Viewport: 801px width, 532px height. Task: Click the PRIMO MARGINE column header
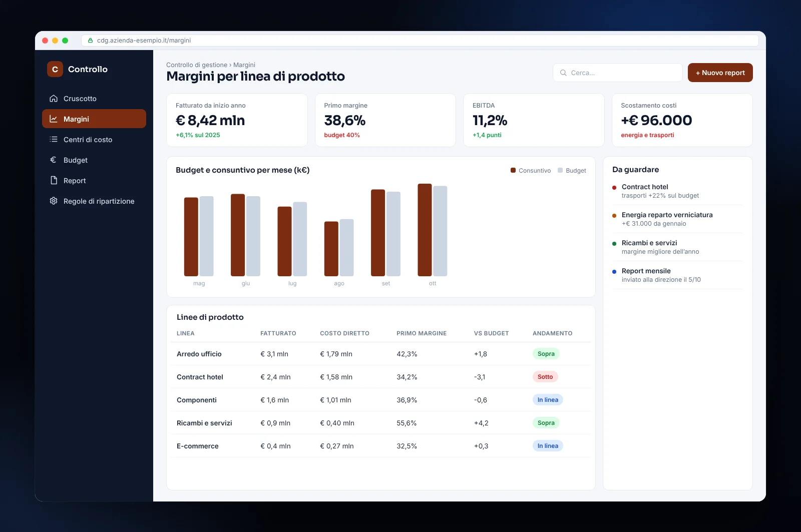[x=422, y=333]
